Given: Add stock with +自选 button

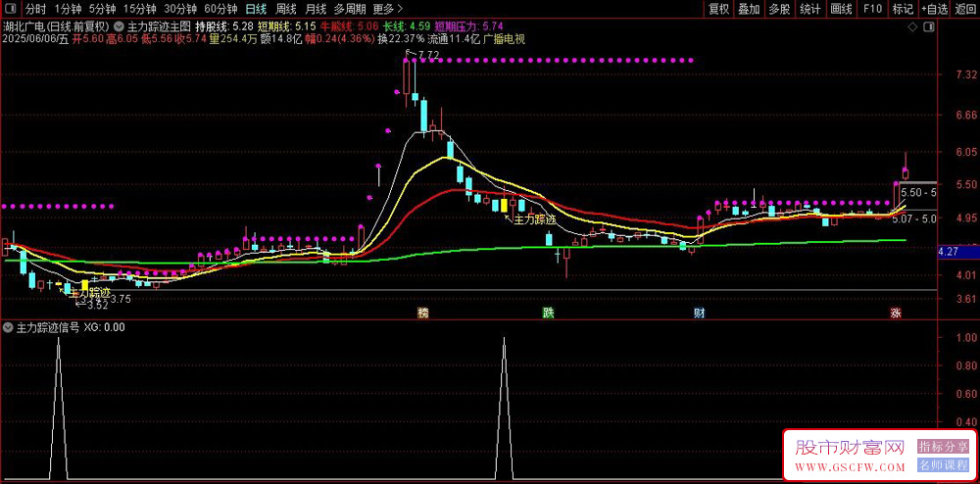Looking at the screenshot, I should pos(934,9).
